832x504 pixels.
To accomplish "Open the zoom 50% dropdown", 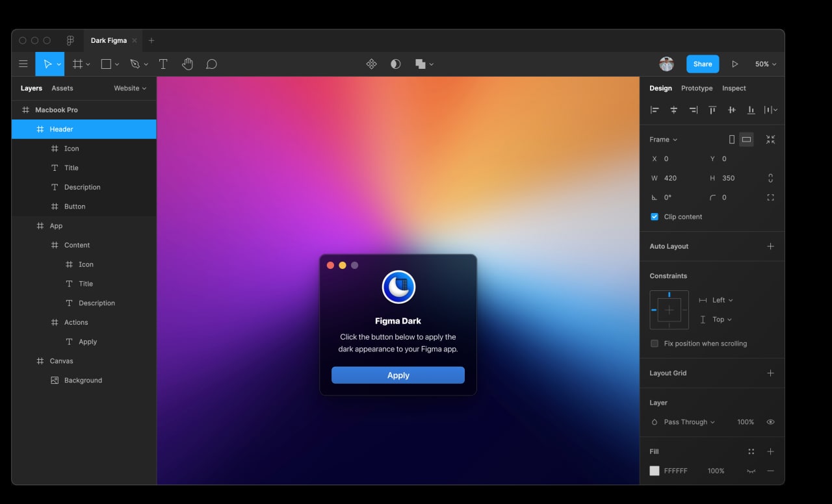I will click(x=766, y=64).
